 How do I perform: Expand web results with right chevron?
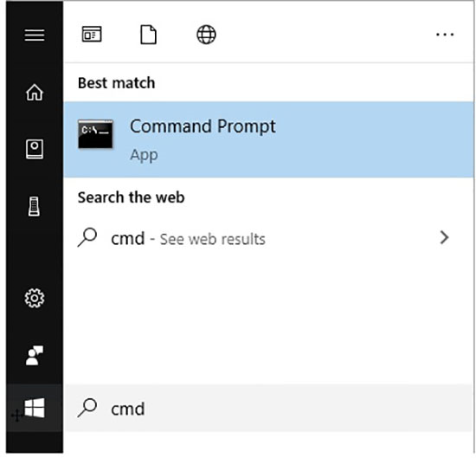(444, 237)
